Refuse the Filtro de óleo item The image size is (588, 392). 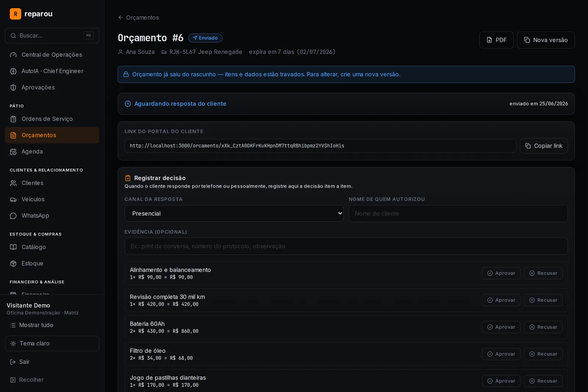543,354
